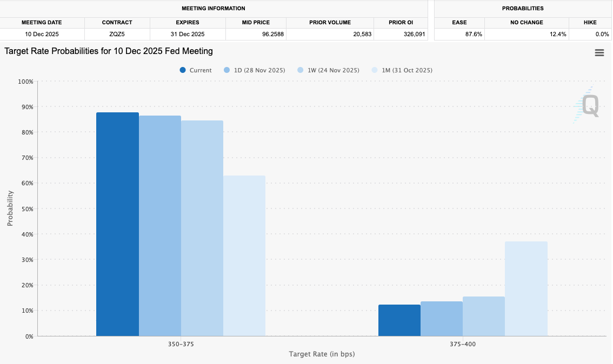Open the chart context menu hamburger icon
The image size is (613, 364).
pos(599,52)
